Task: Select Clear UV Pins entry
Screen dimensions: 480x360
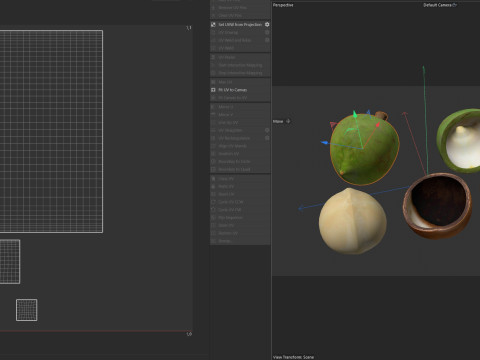Action: click(230, 16)
